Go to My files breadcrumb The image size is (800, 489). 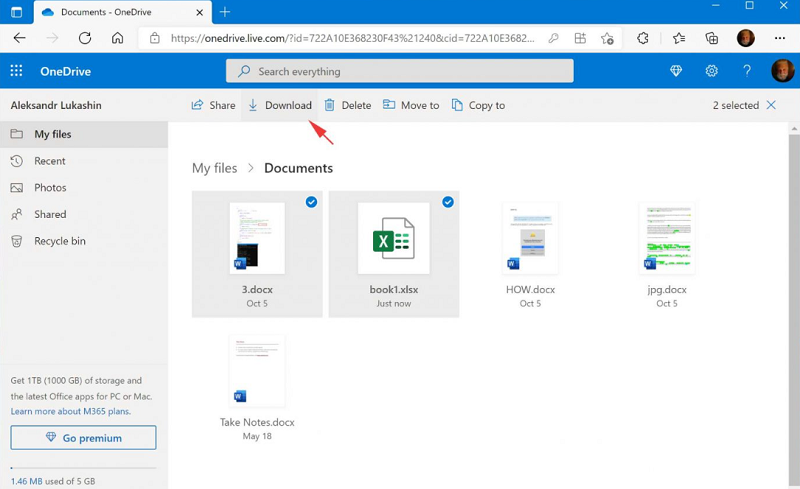(214, 168)
